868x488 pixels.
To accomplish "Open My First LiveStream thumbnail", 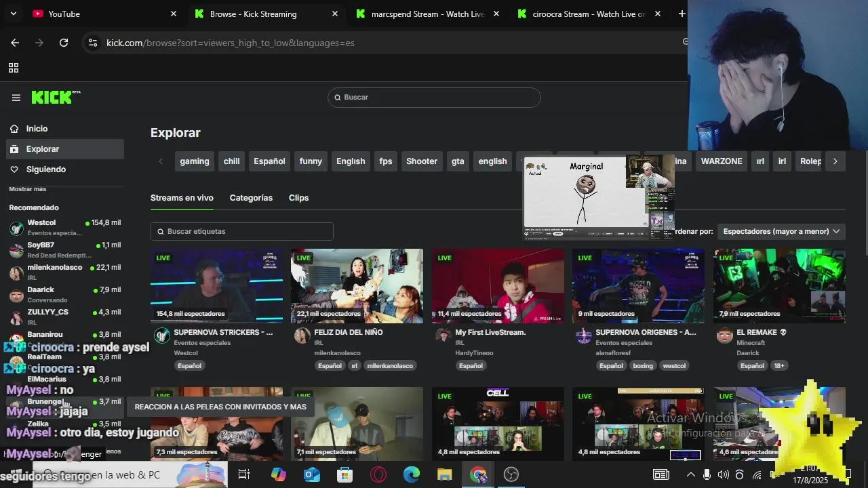I will (498, 286).
